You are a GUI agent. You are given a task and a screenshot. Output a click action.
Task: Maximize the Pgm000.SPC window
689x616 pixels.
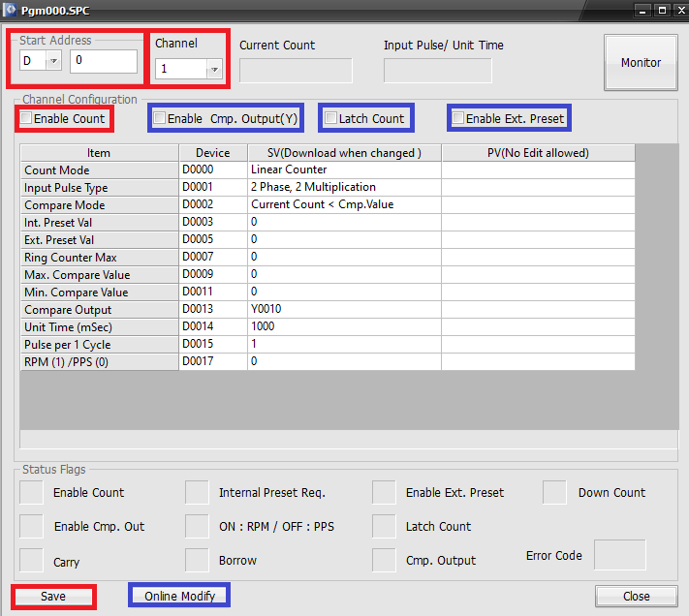tap(662, 10)
